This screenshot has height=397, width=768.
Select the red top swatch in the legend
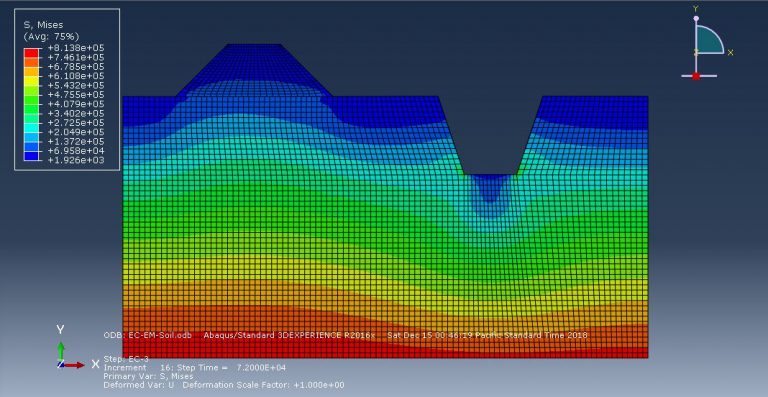pos(31,52)
